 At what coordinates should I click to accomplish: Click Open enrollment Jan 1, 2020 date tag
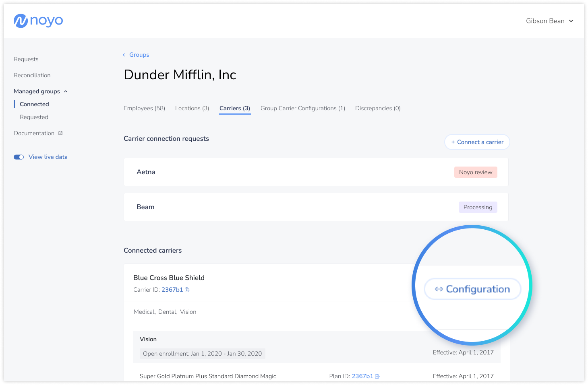pyautogui.click(x=203, y=354)
